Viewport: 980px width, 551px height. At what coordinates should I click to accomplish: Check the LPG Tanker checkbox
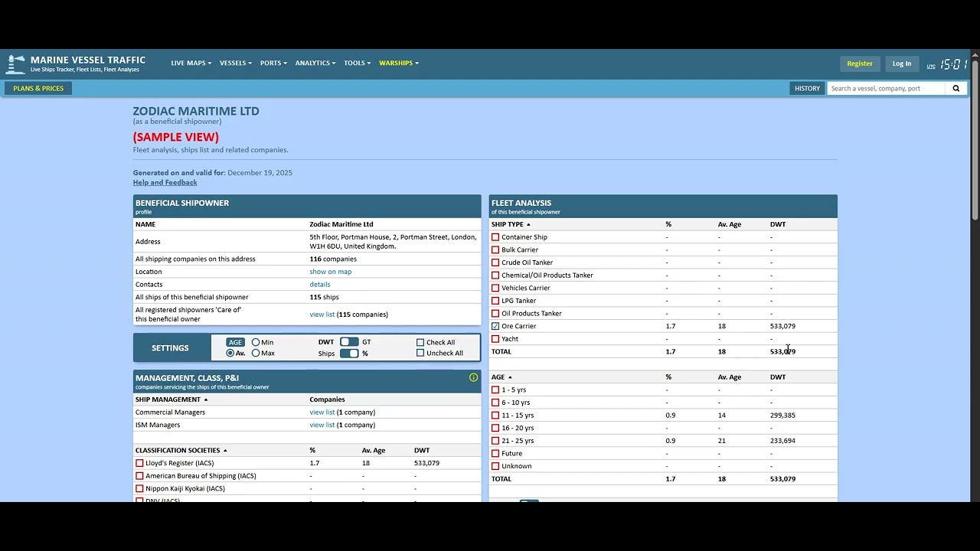(x=495, y=301)
